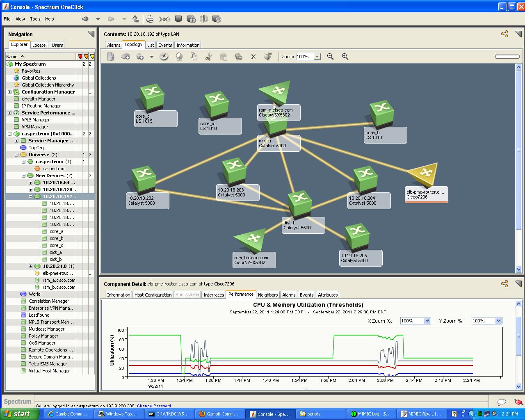This screenshot has height=420, width=525.
Task: Sort by the Name column header
Action: pyautogui.click(x=41, y=57)
